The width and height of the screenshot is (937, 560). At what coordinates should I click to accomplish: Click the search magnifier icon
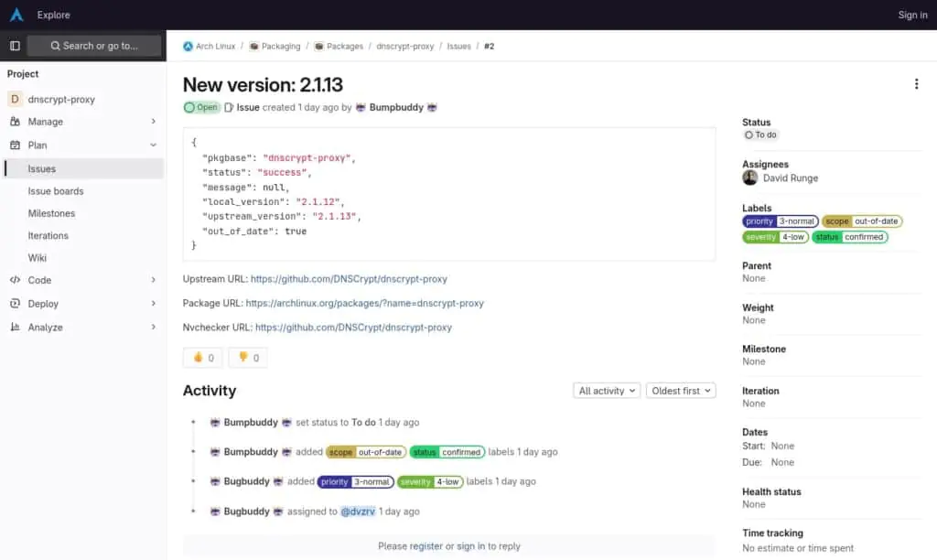click(x=55, y=45)
